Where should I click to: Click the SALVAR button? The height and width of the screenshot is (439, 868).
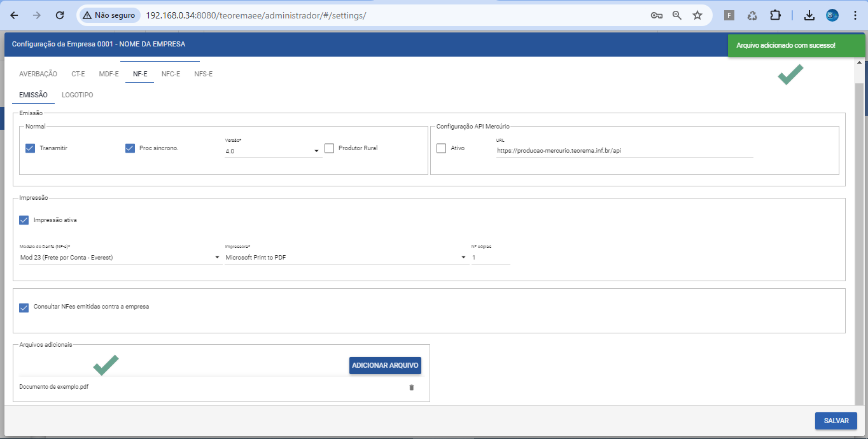tap(836, 421)
